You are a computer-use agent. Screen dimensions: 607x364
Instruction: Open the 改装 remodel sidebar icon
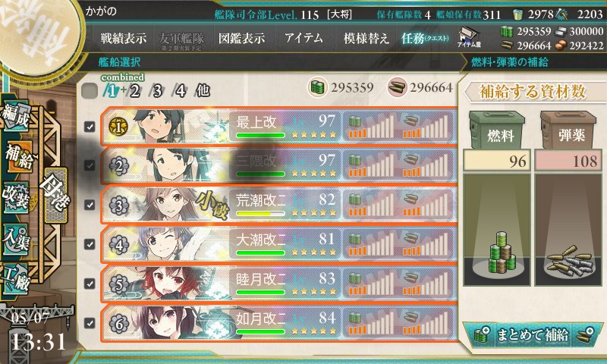pyautogui.click(x=15, y=197)
